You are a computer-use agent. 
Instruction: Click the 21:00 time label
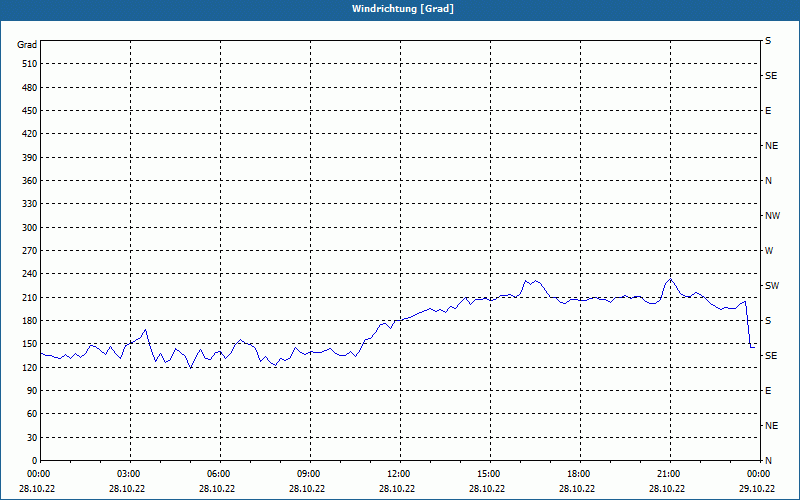[x=668, y=474]
